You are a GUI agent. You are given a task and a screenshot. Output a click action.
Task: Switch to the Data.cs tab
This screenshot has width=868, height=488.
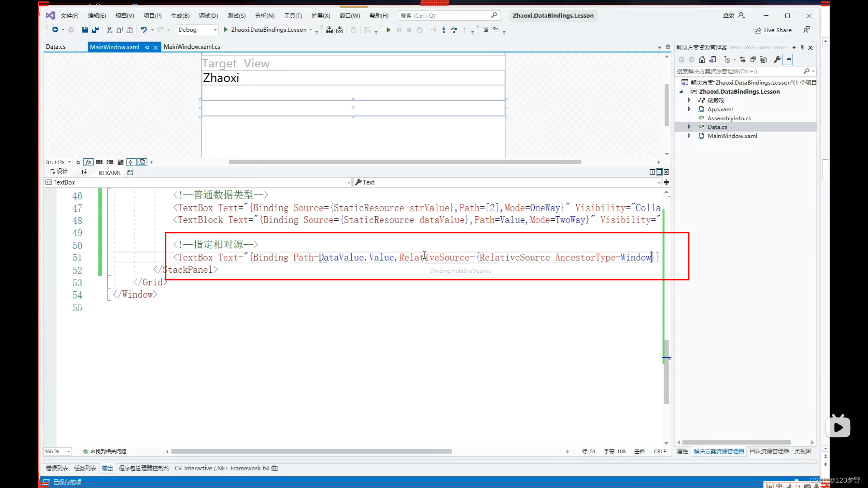click(x=56, y=47)
